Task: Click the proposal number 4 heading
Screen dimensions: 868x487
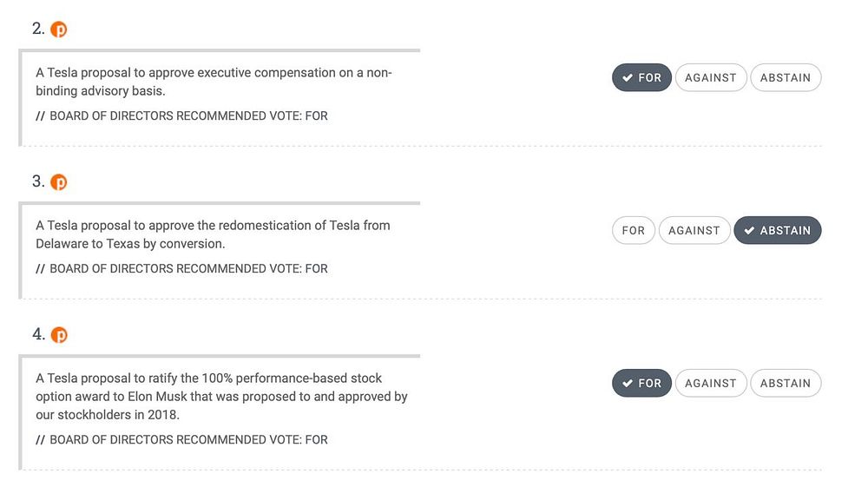Action: tap(38, 334)
